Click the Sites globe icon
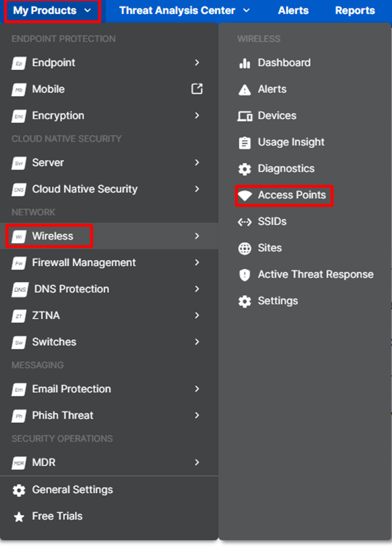The image size is (392, 549). 245,248
